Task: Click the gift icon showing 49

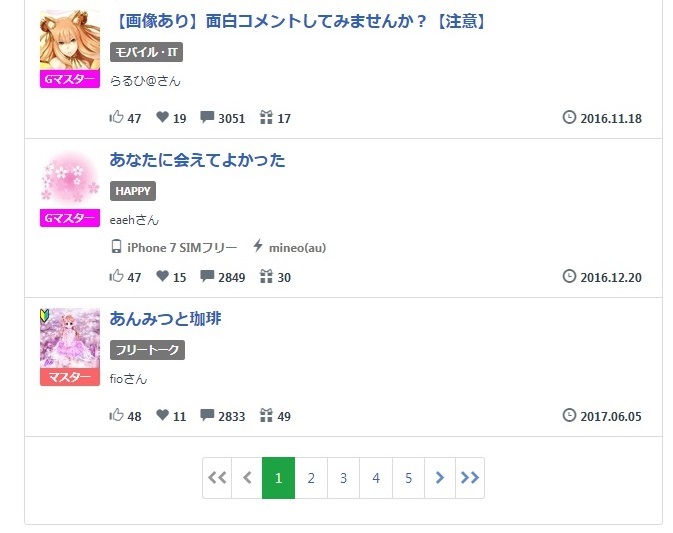Action: [x=266, y=415]
